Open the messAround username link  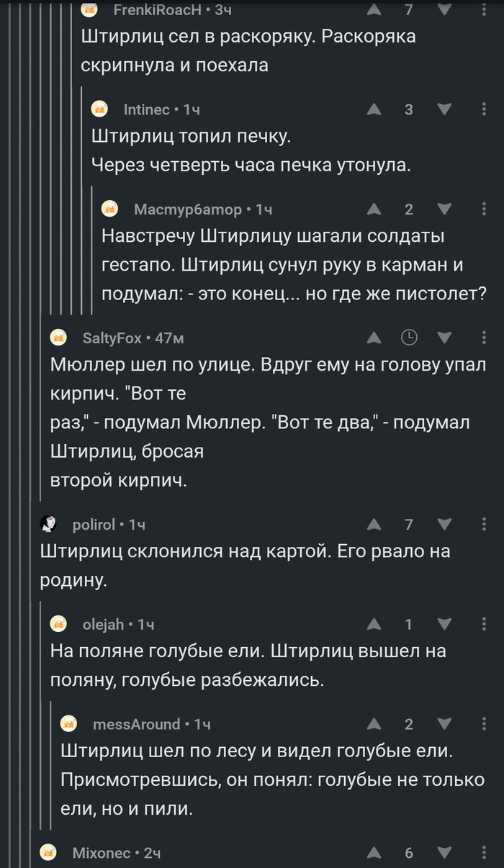click(x=137, y=724)
